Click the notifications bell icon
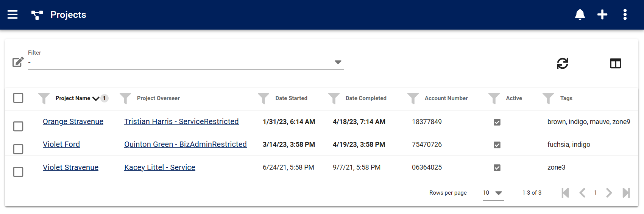 [x=580, y=15]
